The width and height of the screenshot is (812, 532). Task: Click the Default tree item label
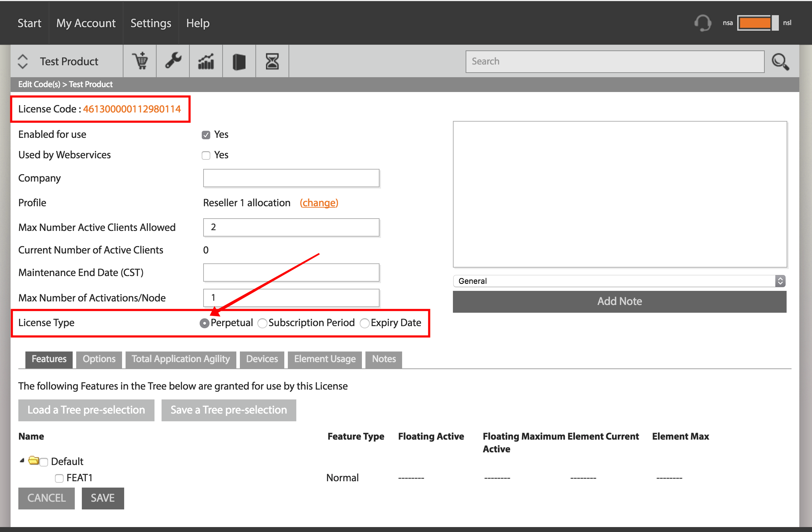(x=67, y=462)
